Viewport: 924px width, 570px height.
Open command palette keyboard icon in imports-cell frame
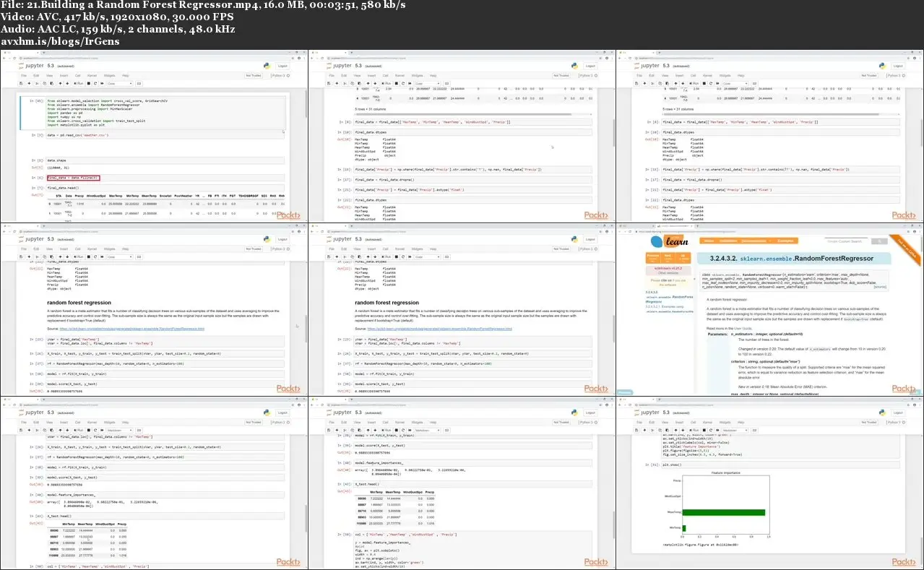(139, 83)
